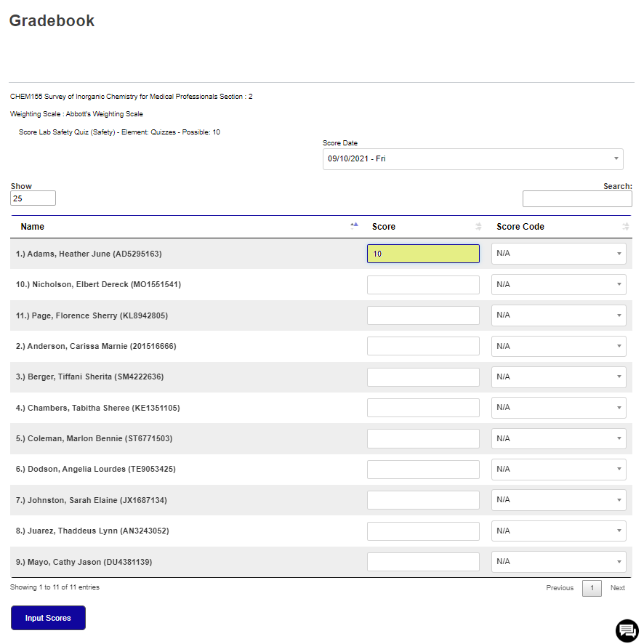
Task: Select page 1 in the pagination
Action: [591, 587]
